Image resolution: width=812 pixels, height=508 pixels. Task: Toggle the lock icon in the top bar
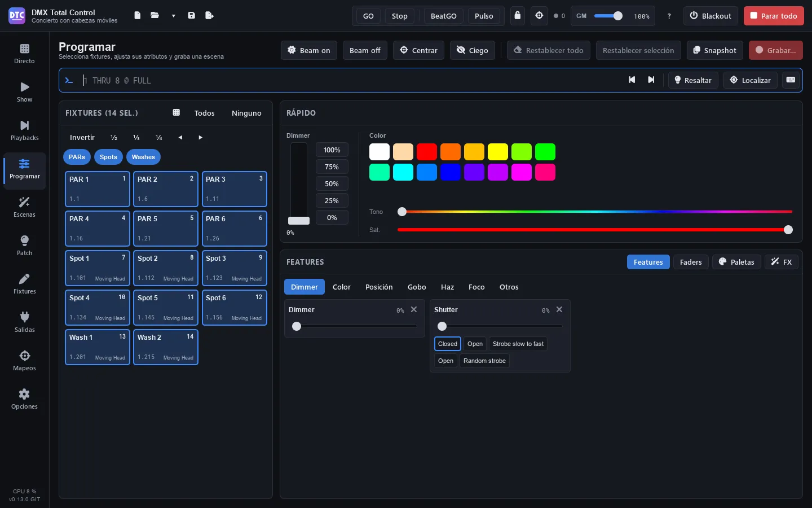pos(518,16)
